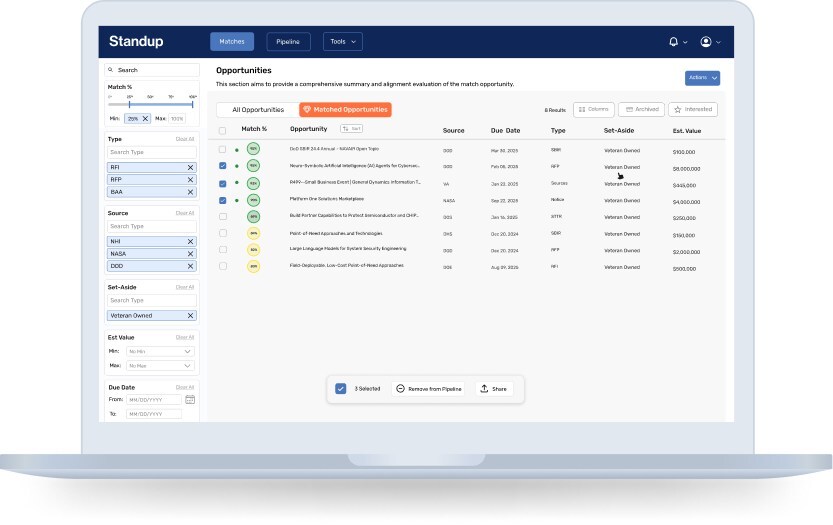The image size is (833, 525).
Task: Switch to the Matches tab
Action: pyautogui.click(x=232, y=41)
